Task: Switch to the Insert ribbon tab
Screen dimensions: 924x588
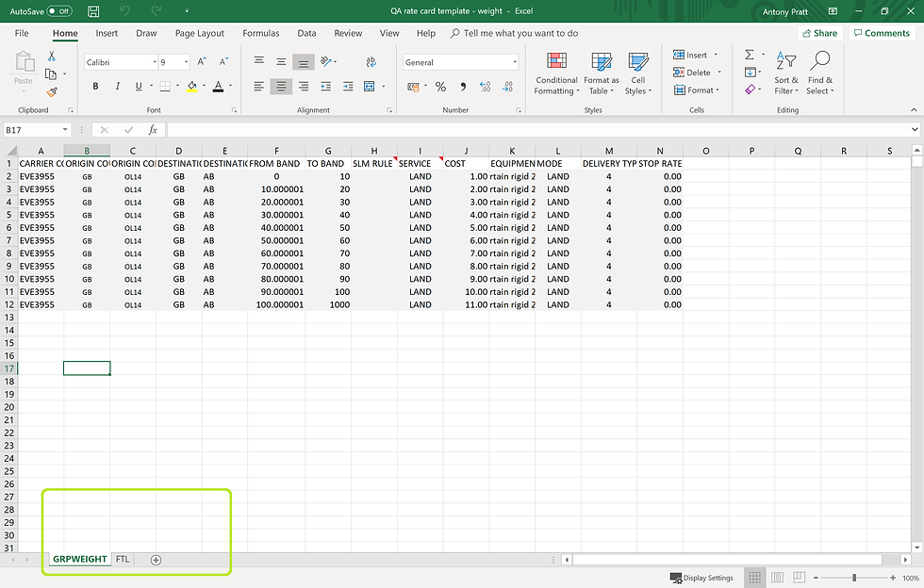Action: click(107, 33)
